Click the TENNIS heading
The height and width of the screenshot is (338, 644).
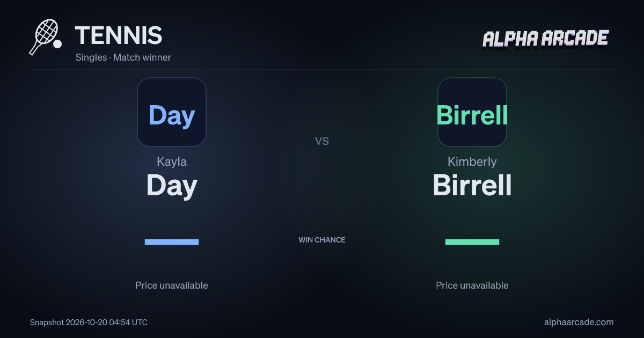[119, 35]
